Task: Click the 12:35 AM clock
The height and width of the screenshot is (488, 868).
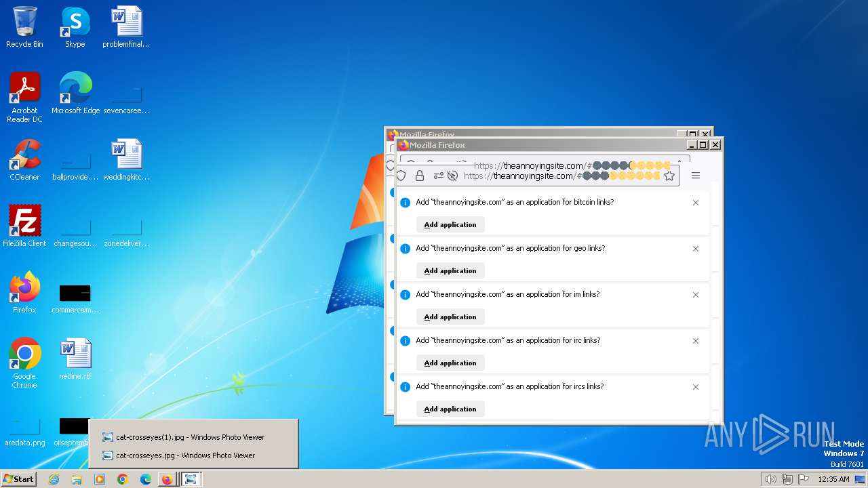Action: (x=833, y=479)
